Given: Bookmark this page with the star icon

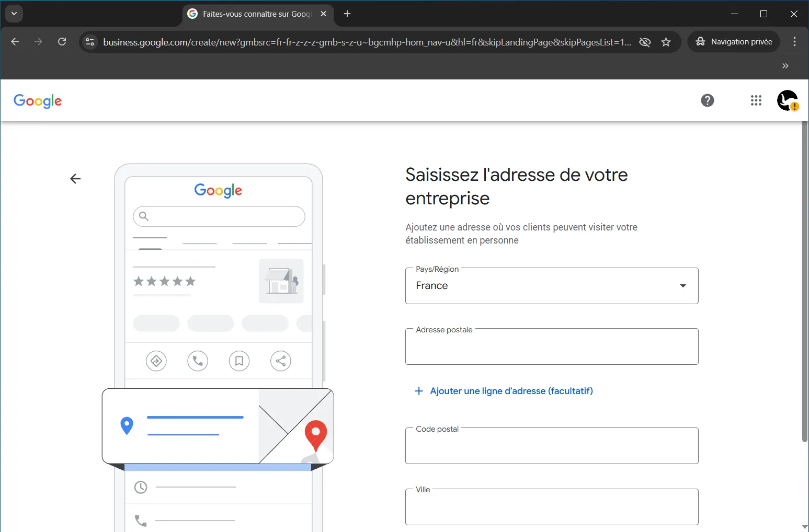Looking at the screenshot, I should (x=666, y=42).
